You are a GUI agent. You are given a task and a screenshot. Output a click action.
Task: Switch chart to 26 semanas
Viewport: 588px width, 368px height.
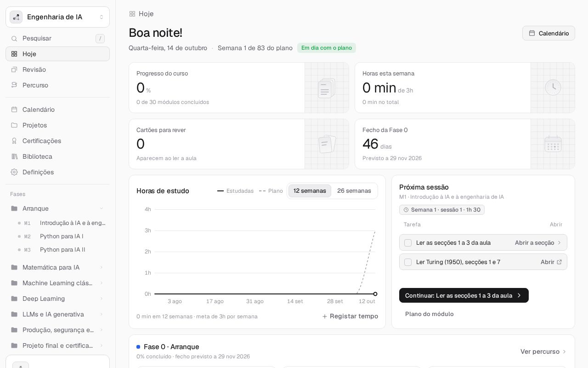(354, 191)
